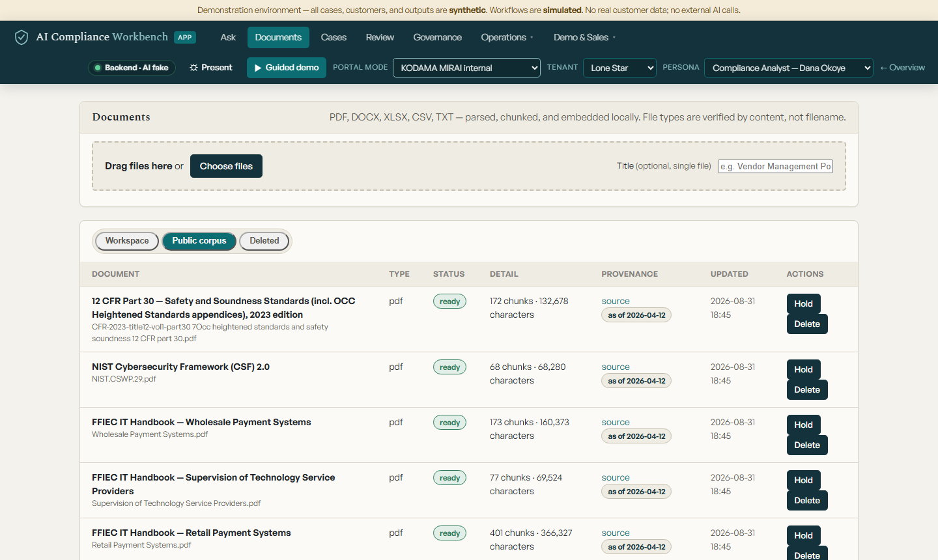Open source link for Wholesale Payment Systems
The image size is (938, 560).
(616, 423)
